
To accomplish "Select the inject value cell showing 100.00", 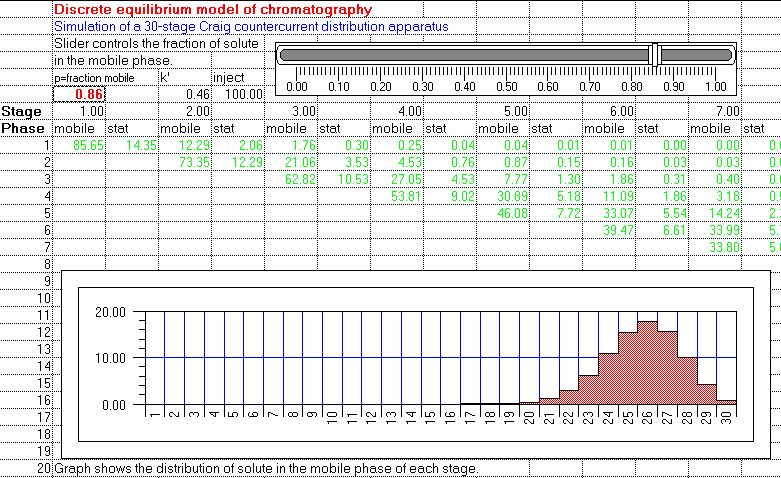I will [x=238, y=94].
